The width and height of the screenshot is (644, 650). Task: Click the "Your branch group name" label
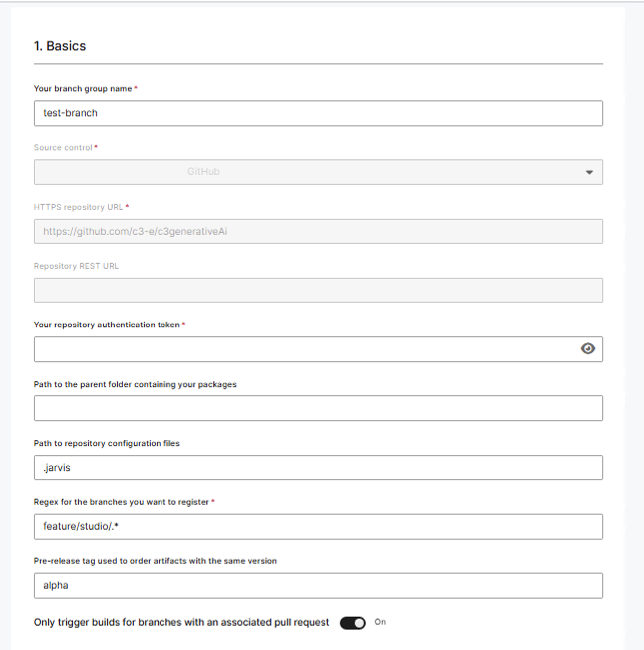point(83,89)
